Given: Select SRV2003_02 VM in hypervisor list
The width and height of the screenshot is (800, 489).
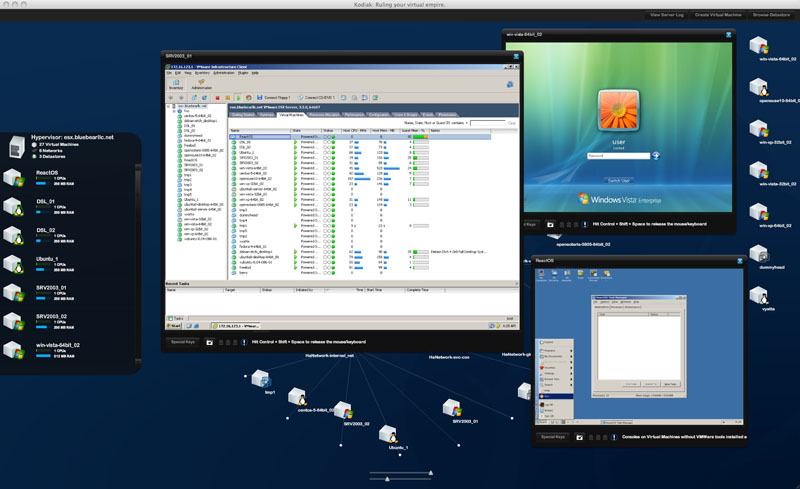Looking at the screenshot, I should point(69,321).
